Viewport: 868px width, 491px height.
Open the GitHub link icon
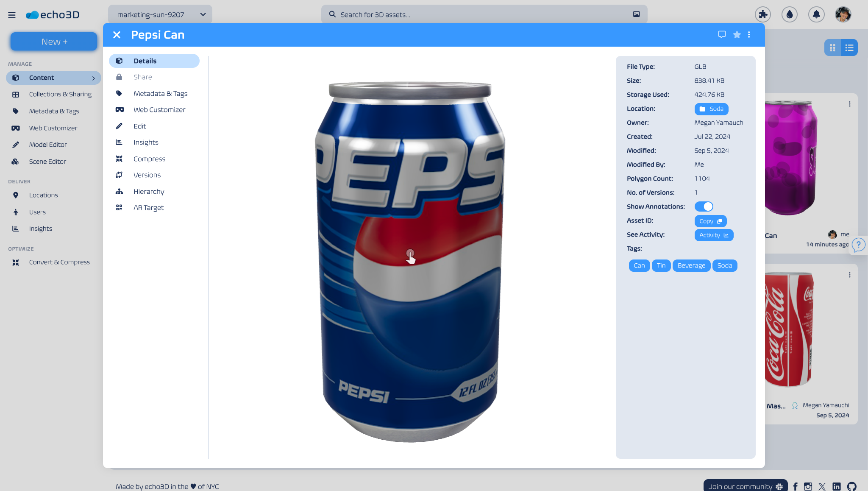pyautogui.click(x=852, y=486)
